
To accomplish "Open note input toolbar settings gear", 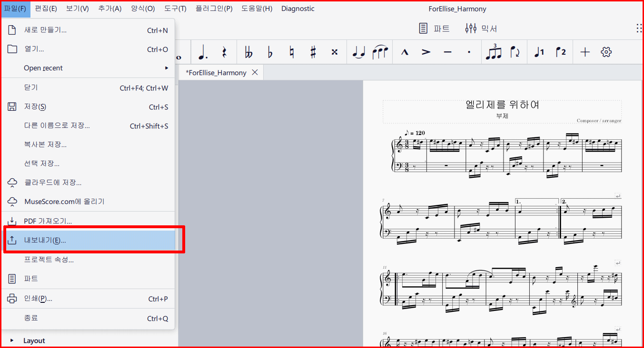I will click(x=606, y=52).
